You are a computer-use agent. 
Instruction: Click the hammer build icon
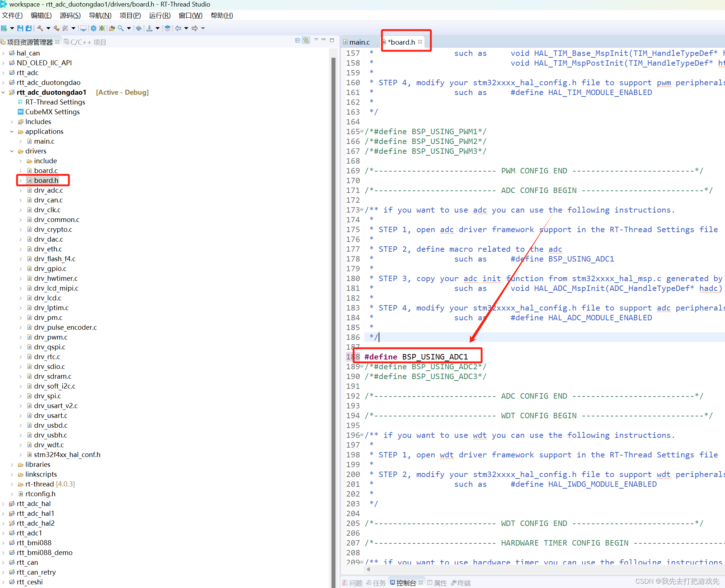[40, 28]
